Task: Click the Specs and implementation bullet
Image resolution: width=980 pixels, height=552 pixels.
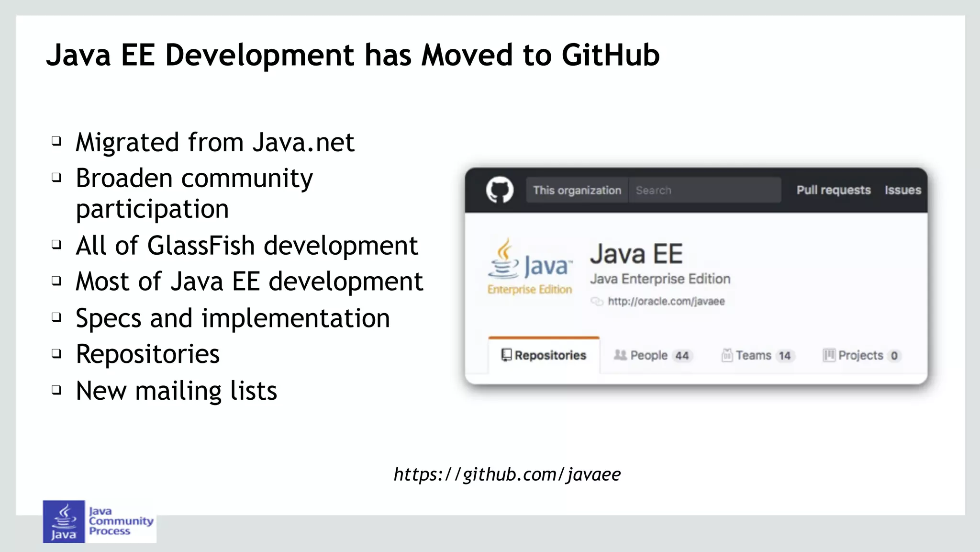Action: [233, 318]
